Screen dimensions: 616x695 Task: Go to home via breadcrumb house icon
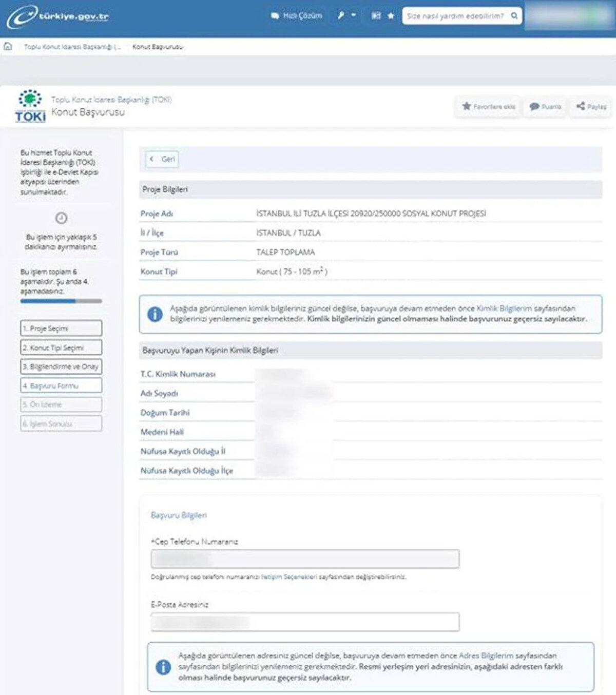(8, 47)
